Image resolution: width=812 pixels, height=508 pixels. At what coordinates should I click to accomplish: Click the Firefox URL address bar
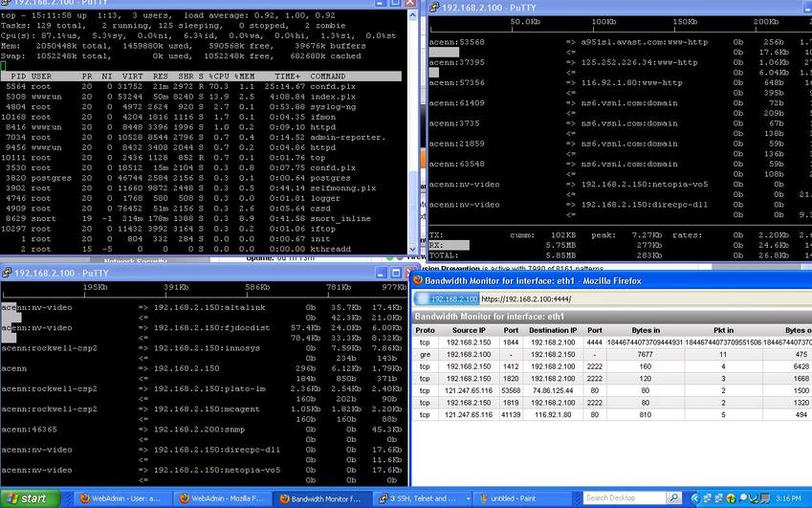pos(631,298)
